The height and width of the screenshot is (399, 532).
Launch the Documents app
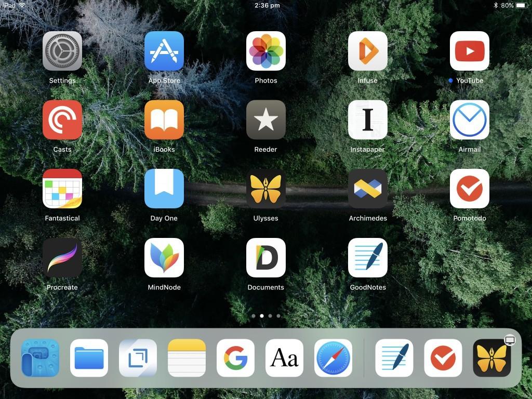click(x=265, y=258)
